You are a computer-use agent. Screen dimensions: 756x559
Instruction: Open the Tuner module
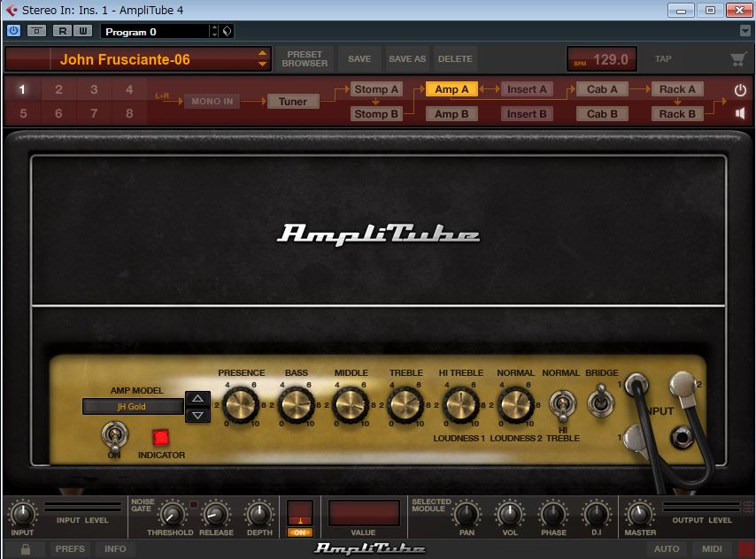293,101
